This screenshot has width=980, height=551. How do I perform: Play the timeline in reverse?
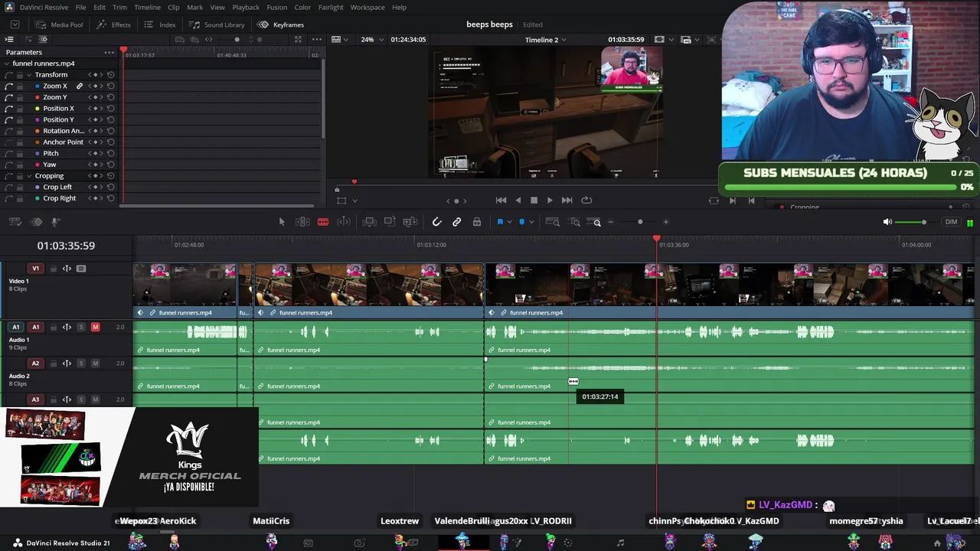coord(518,201)
